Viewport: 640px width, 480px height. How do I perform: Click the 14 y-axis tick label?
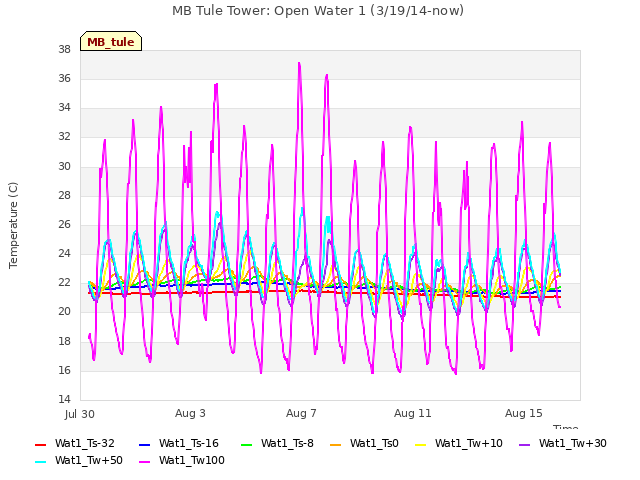tap(64, 399)
